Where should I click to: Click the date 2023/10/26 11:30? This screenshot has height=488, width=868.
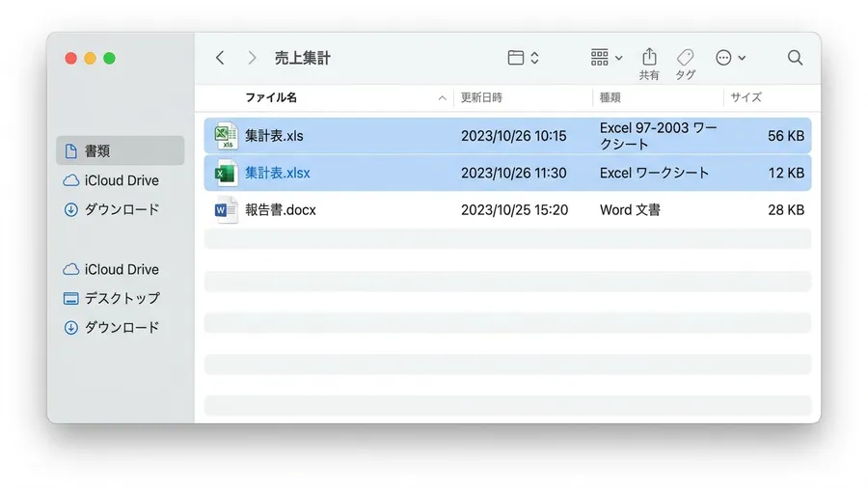pos(514,173)
